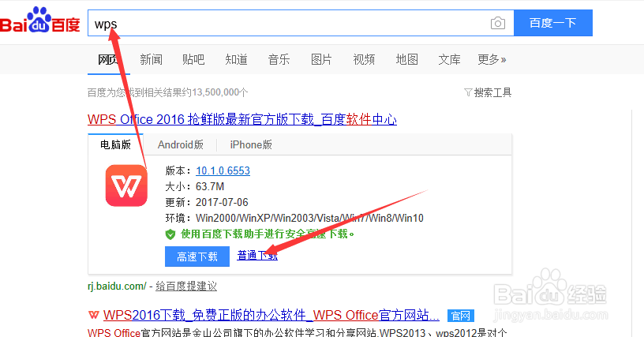Open WPS Office 2016 抢鲜版 result link

pos(242,119)
